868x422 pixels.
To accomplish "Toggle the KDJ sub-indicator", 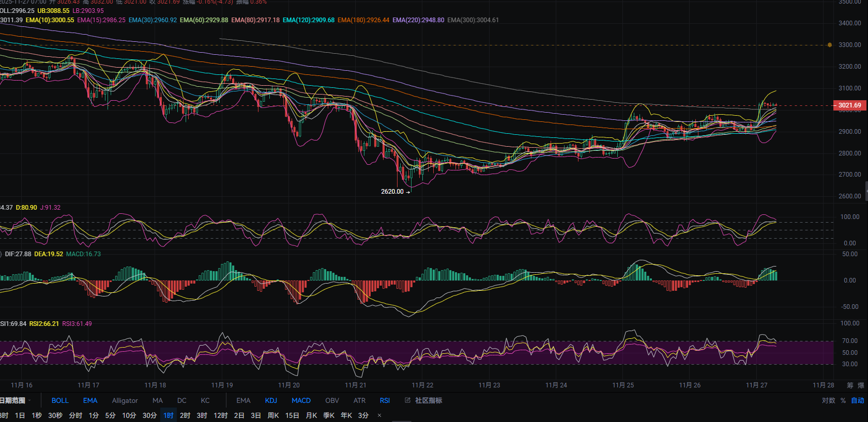I will (x=271, y=400).
